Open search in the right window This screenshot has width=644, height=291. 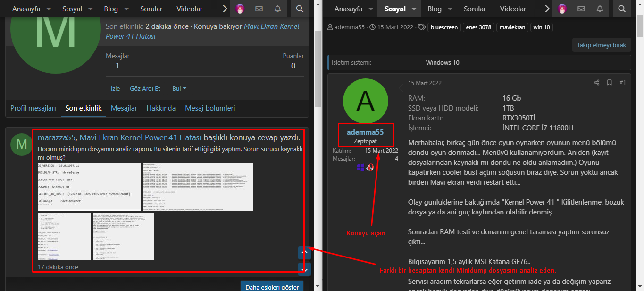621,9
